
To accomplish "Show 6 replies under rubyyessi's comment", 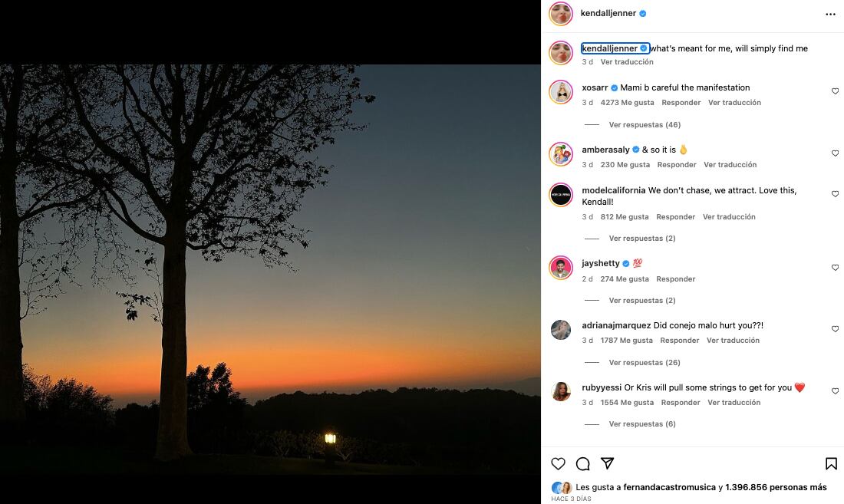I will click(x=642, y=424).
